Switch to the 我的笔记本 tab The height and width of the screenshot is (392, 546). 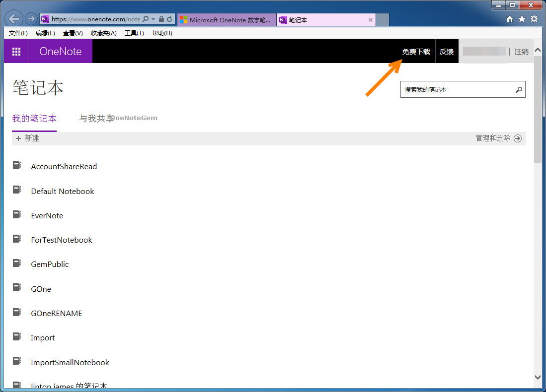(34, 119)
